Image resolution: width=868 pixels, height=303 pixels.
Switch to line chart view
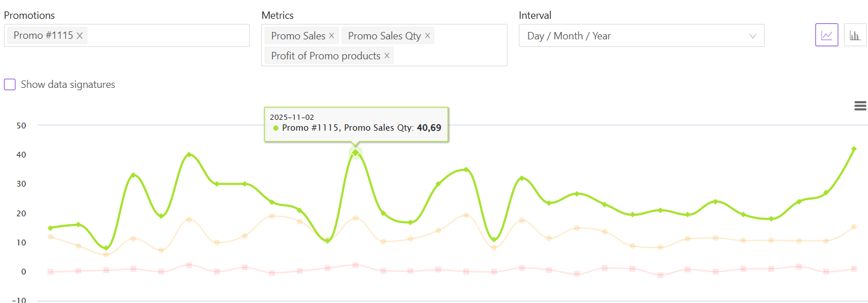(826, 35)
